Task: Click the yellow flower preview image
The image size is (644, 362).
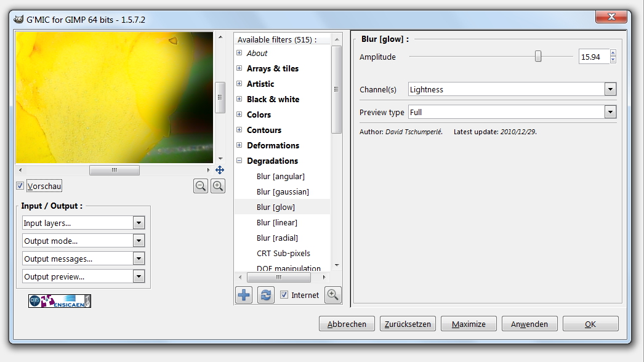Action: pos(115,97)
